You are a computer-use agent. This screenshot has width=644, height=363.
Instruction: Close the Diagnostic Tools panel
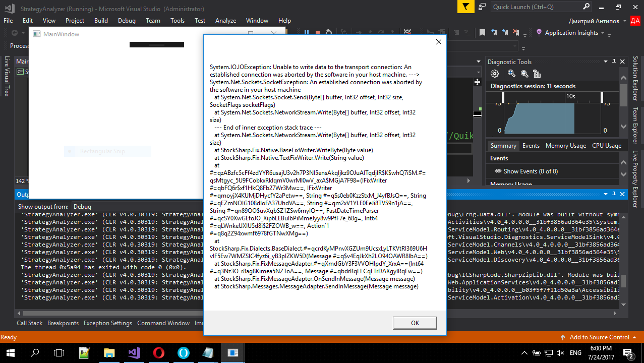pyautogui.click(x=622, y=62)
